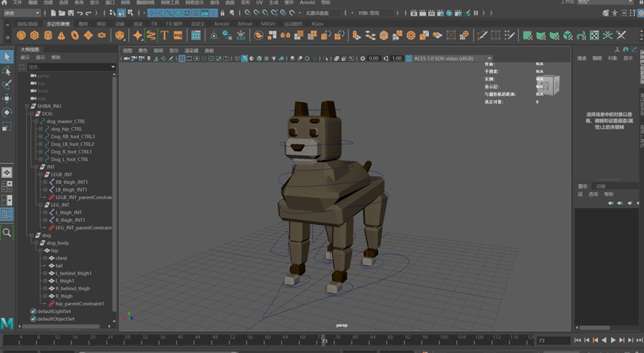Open the menu set dropdown
The height and width of the screenshot is (353, 644).
pos(22,13)
